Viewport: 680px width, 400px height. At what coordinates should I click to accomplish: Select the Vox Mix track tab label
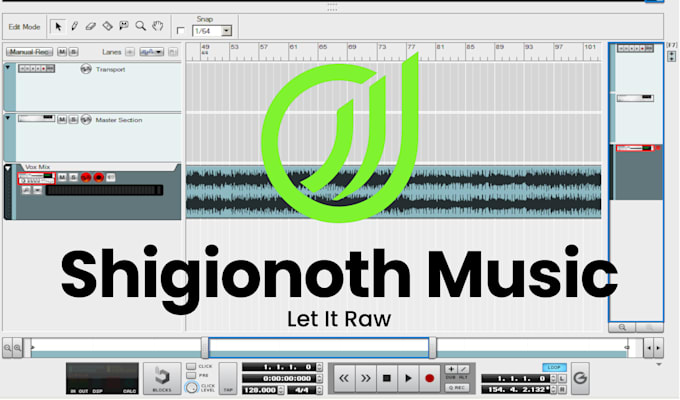(x=37, y=167)
